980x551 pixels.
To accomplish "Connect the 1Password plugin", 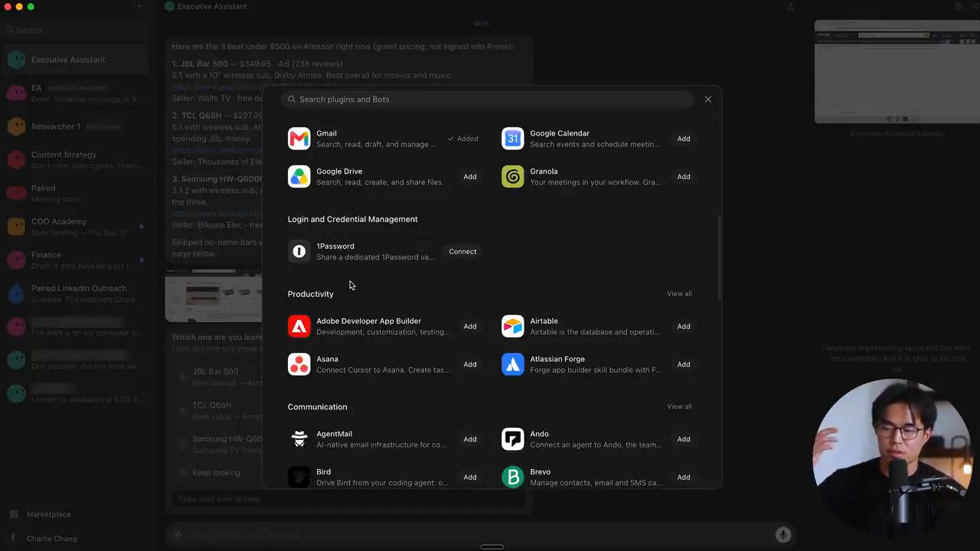I will 462,252.
